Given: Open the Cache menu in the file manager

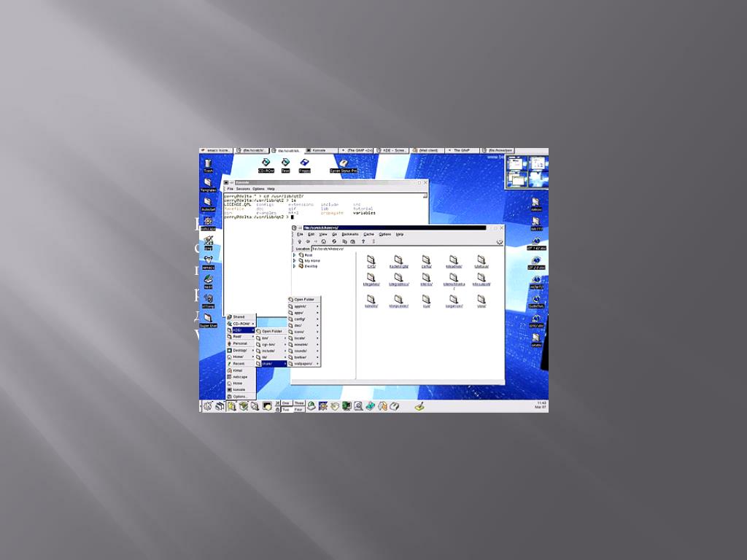Looking at the screenshot, I should pos(368,234).
